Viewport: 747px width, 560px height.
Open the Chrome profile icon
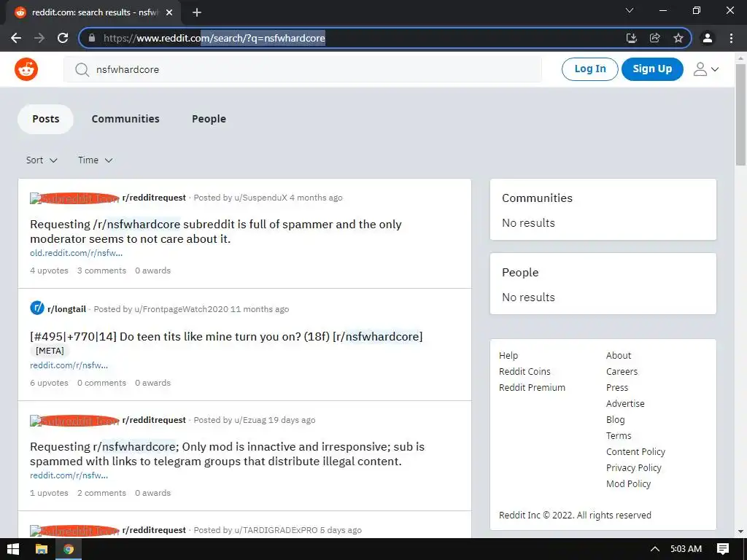(x=708, y=38)
